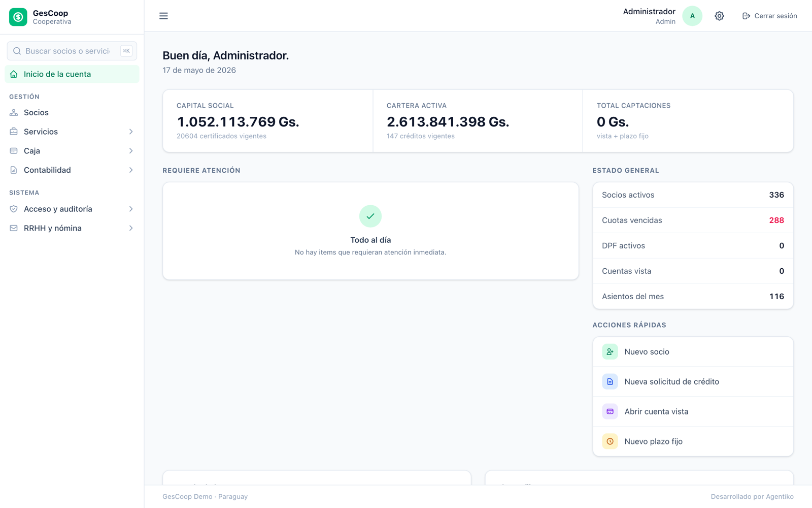
Task: Click the Cerrar sesión logout icon
Action: [x=746, y=16]
